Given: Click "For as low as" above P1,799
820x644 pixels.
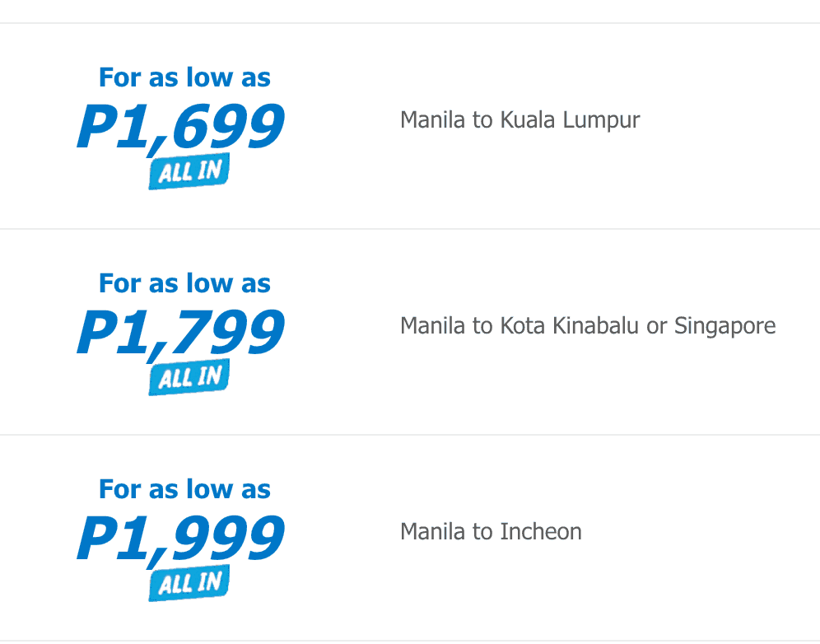Looking at the screenshot, I should pyautogui.click(x=184, y=283).
